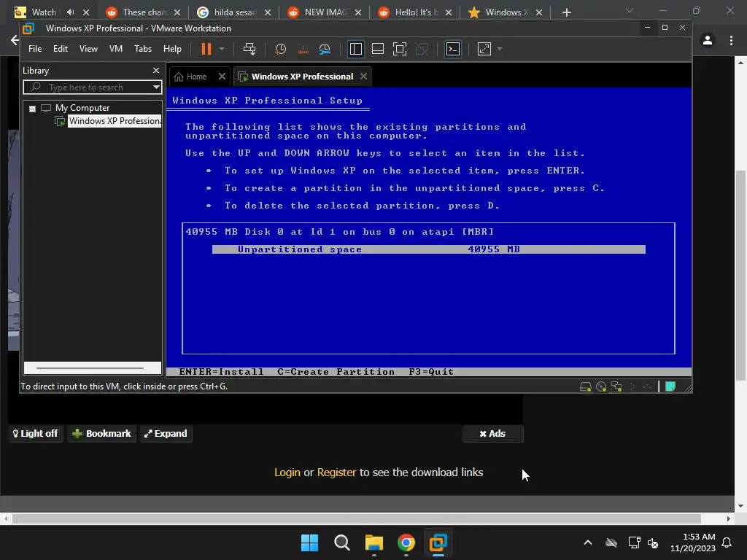Screen dimensions: 747x560
Task: Toggle the console view icon
Action: [452, 49]
